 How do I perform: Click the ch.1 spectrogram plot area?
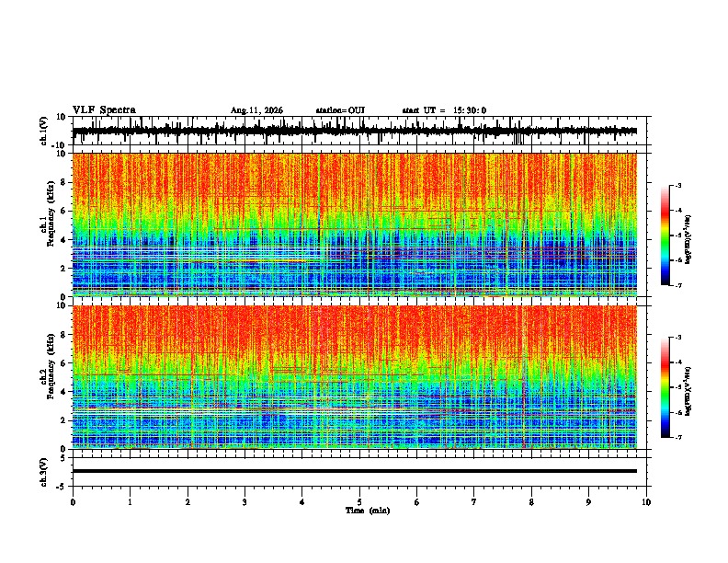coord(355,224)
